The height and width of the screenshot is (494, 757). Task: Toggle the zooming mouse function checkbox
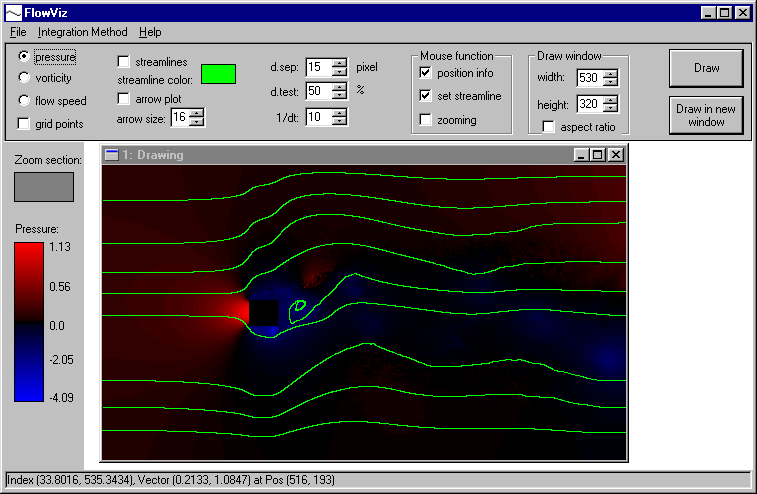[426, 120]
